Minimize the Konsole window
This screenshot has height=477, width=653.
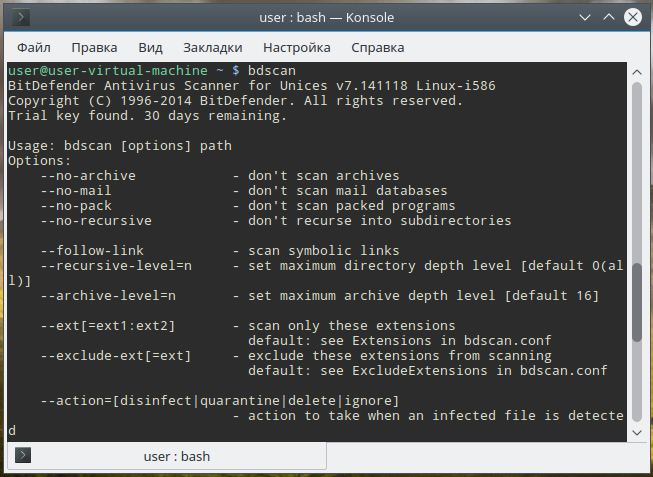click(x=585, y=17)
